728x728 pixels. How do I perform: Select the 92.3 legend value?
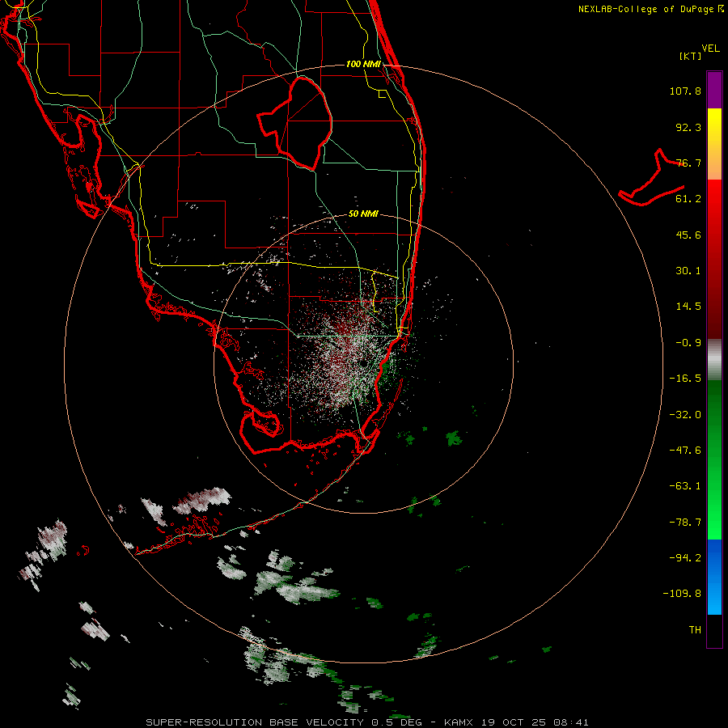tap(688, 127)
